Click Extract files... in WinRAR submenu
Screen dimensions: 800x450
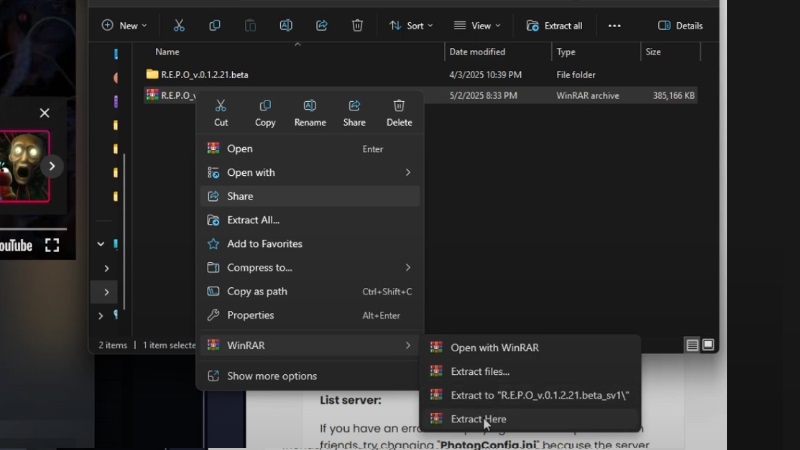[529, 371]
